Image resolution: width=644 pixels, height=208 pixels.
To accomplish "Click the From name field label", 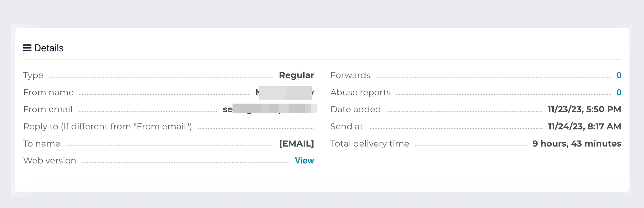I will pyautogui.click(x=48, y=92).
